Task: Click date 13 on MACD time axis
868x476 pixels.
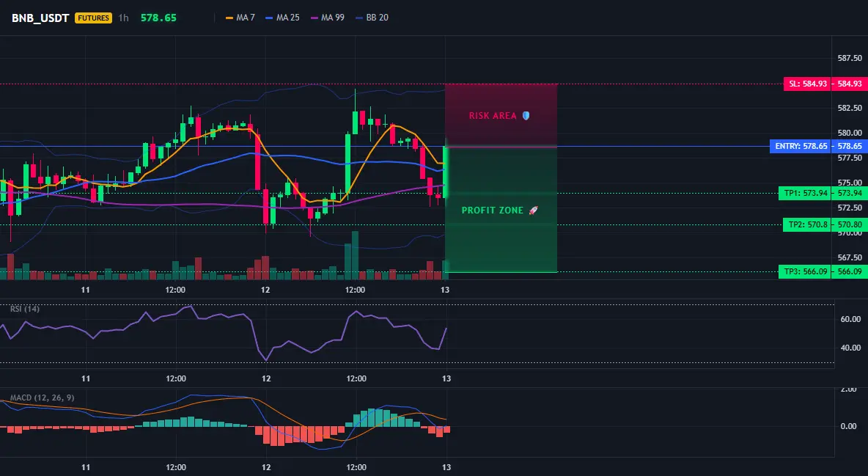Action: 446,467
